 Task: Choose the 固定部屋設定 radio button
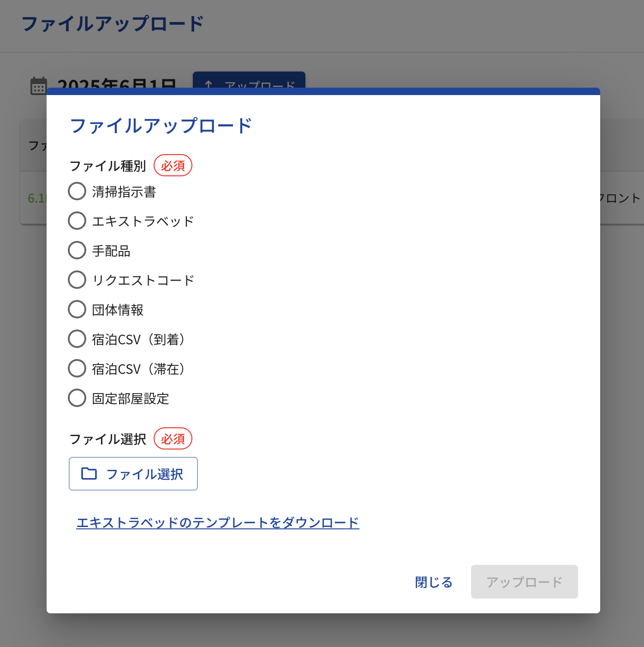click(77, 398)
